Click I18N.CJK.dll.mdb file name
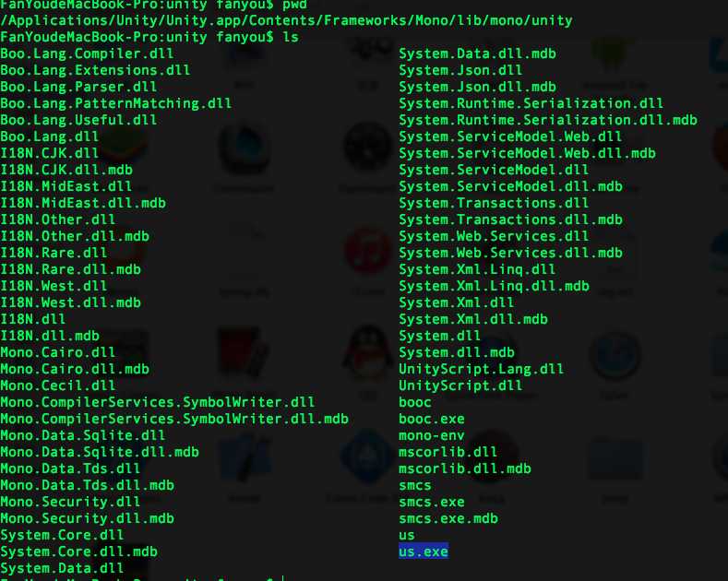This screenshot has width=728, height=581. 66,170
